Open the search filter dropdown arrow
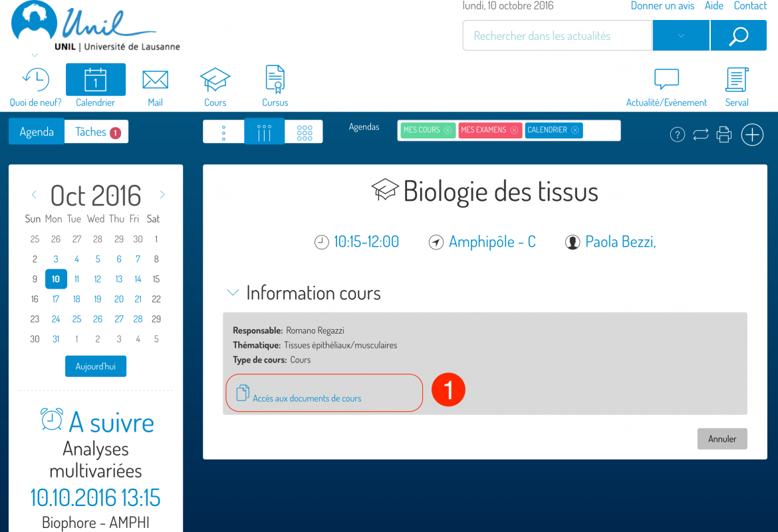The width and height of the screenshot is (778, 532). [681, 36]
